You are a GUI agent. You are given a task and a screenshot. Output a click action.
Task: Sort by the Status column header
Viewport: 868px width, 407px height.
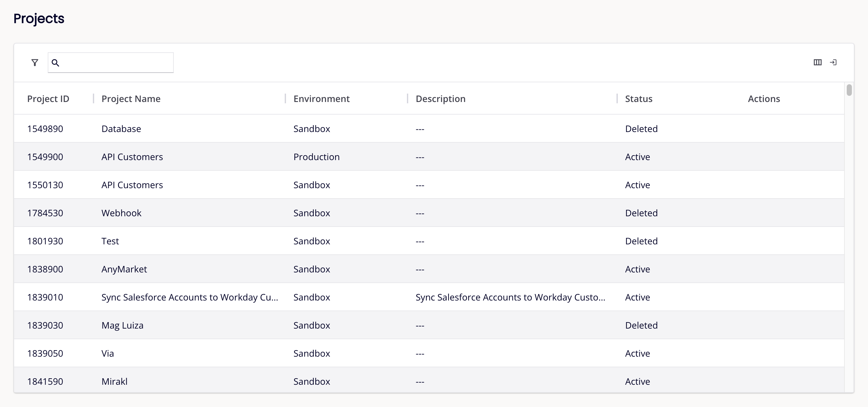click(x=638, y=99)
